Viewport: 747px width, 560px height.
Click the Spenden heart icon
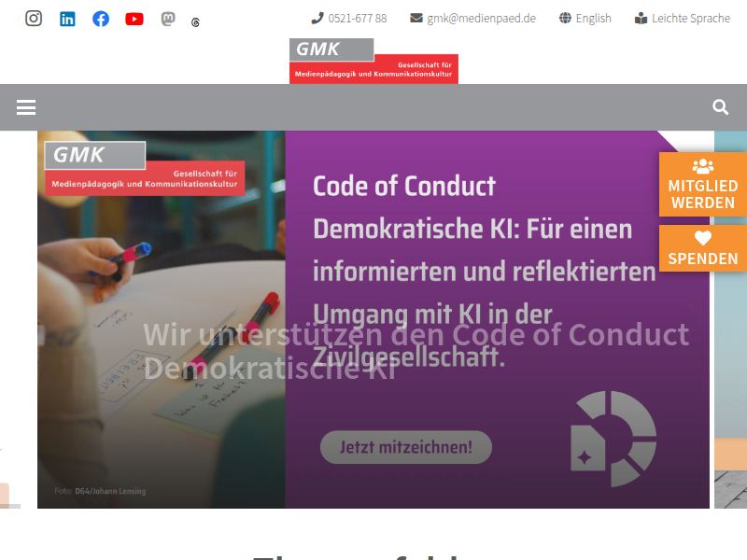click(x=703, y=238)
